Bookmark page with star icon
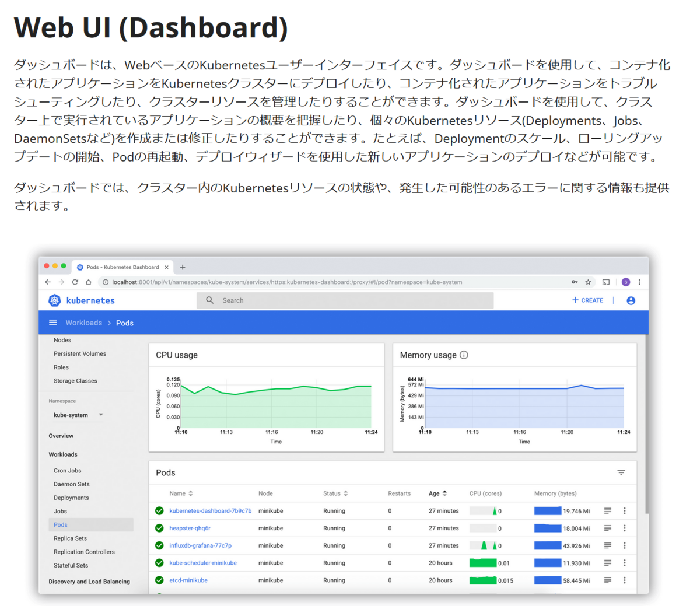 coord(588,282)
